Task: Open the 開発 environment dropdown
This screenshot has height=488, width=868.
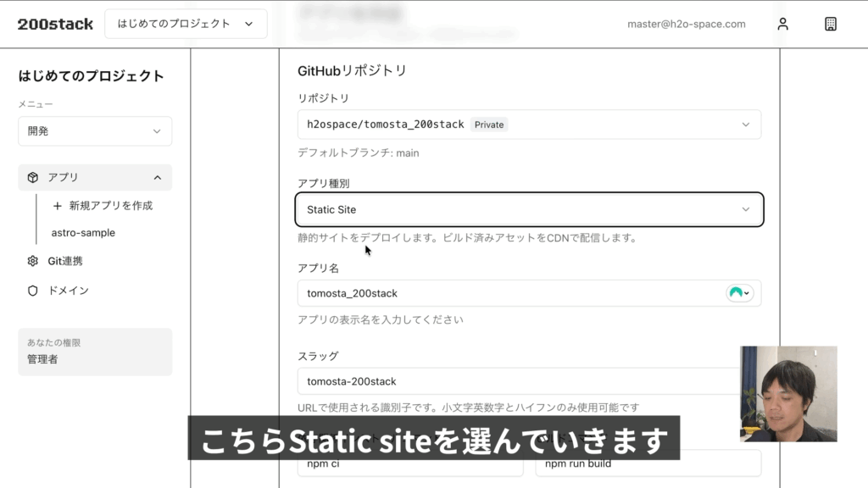Action: (x=95, y=131)
